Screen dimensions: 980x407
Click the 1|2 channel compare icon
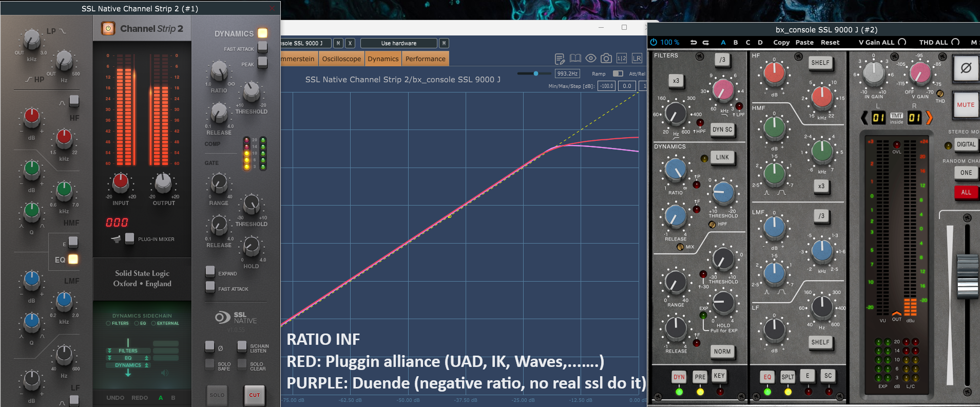click(x=622, y=59)
